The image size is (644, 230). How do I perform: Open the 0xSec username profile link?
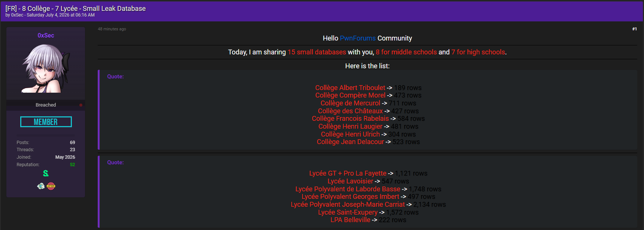[46, 35]
